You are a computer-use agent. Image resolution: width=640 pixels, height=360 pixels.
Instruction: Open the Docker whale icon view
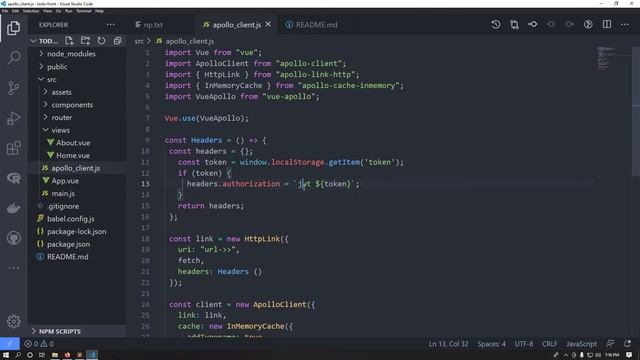click(13, 208)
